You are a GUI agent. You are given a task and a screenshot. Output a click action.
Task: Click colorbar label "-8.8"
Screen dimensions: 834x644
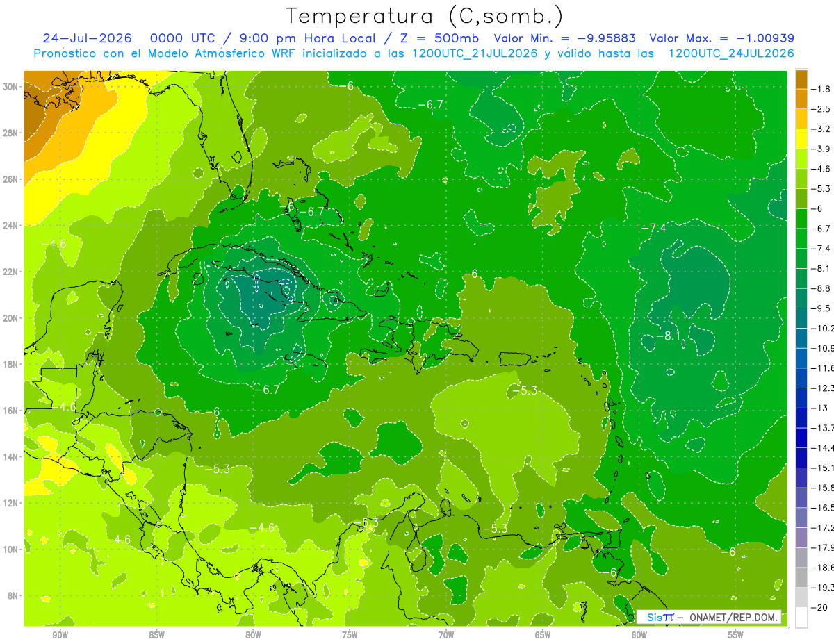tap(822, 288)
